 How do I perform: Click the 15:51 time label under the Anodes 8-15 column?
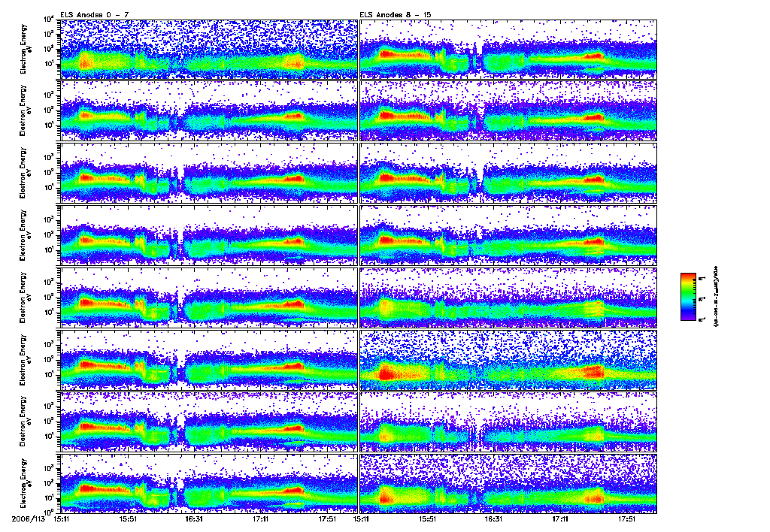pos(427,518)
